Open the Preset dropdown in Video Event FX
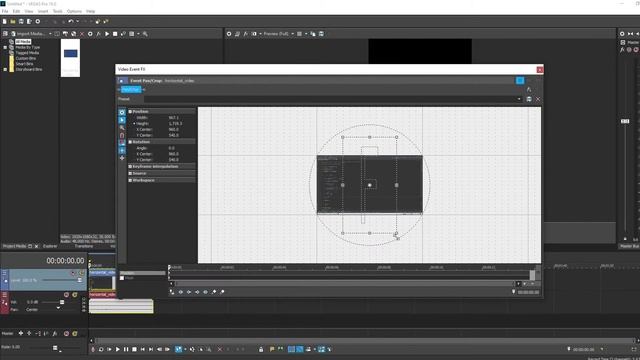Viewport: 640px width, 360px height. point(519,99)
